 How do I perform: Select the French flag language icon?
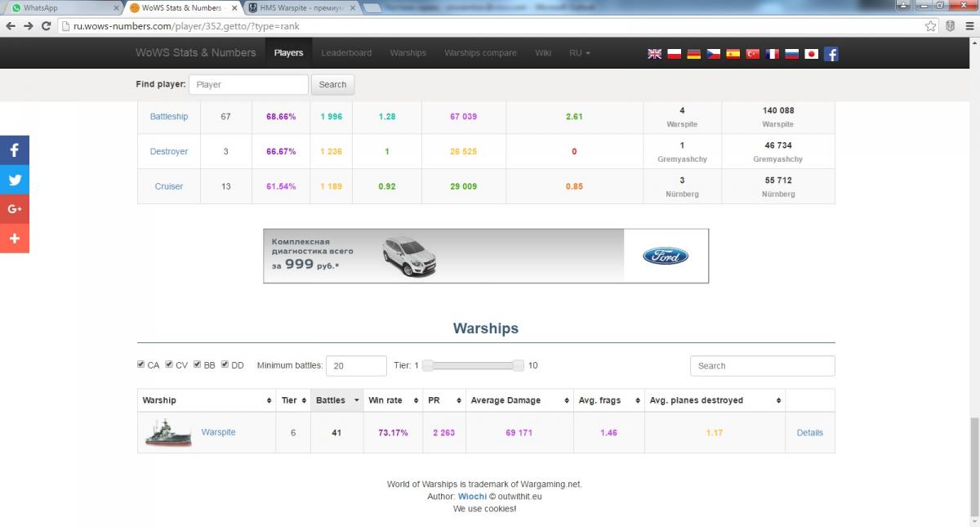(773, 54)
